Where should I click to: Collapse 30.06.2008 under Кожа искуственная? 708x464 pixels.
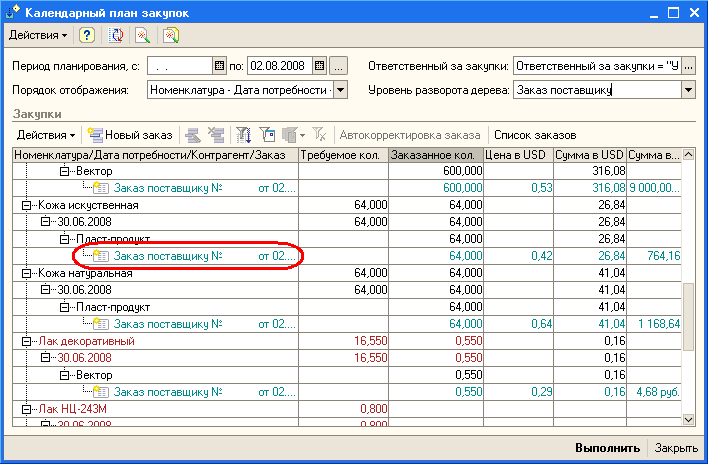pos(45,222)
